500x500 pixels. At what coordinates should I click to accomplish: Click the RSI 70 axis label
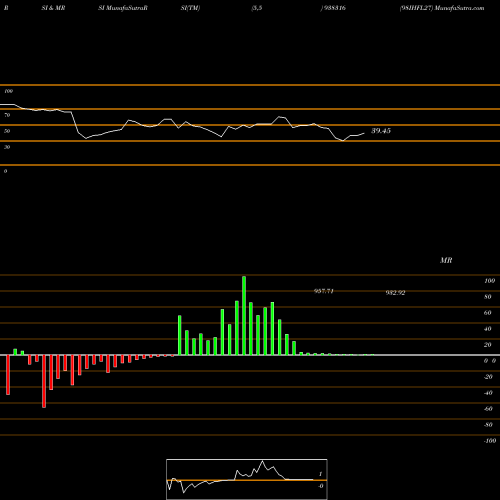click(7, 115)
